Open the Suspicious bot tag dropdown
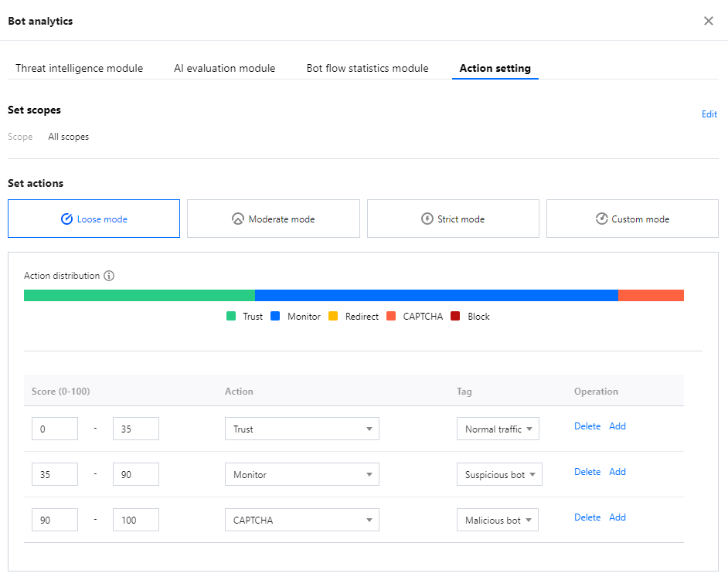The image size is (728, 580). [x=499, y=474]
